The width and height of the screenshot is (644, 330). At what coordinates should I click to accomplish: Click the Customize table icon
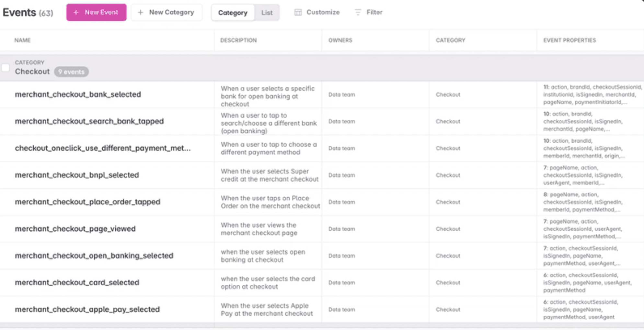pyautogui.click(x=298, y=12)
